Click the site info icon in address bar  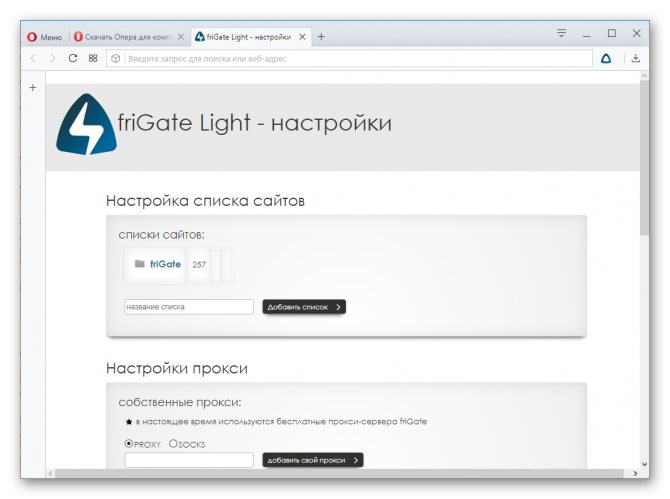(115, 59)
